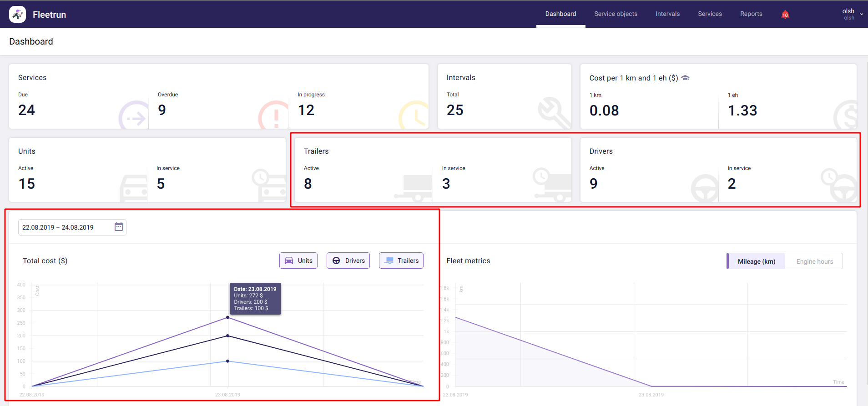The height and width of the screenshot is (406, 868).
Task: Toggle the Drivers series on cost chart
Action: pos(348,261)
